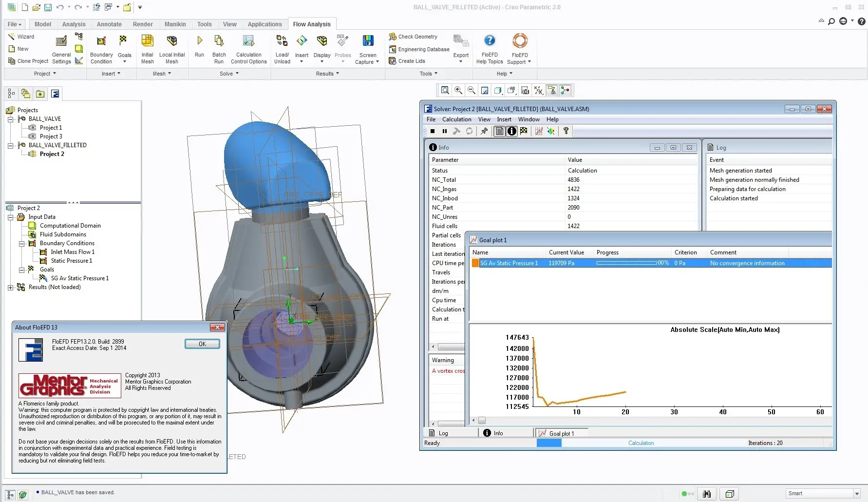
Task: Toggle annotation display in view toolbar
Action: 552,90
